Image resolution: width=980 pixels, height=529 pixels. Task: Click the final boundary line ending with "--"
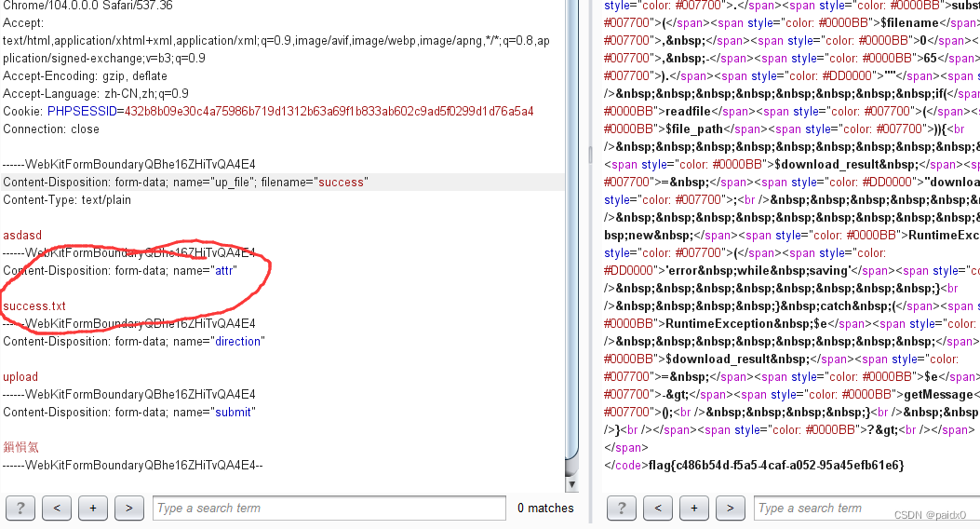click(133, 465)
